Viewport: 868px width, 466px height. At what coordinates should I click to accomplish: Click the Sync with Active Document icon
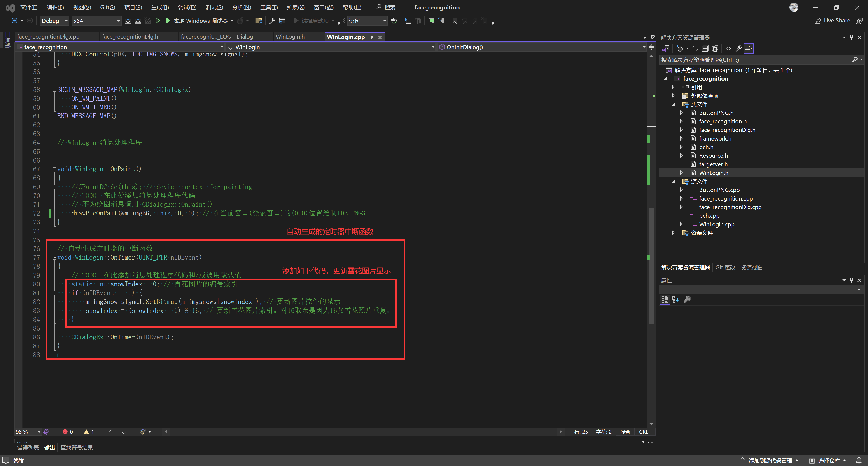coord(695,48)
